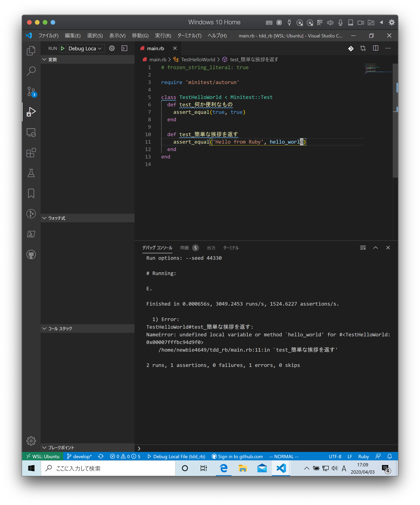Screen dimensions: 420x505
Task: Open the Extensions view icon
Action: point(31,153)
